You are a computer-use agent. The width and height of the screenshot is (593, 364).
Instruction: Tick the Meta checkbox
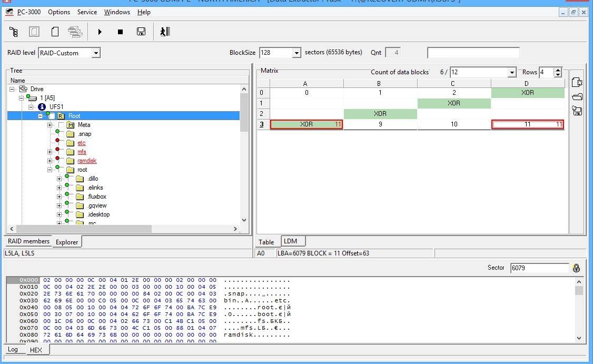click(61, 125)
